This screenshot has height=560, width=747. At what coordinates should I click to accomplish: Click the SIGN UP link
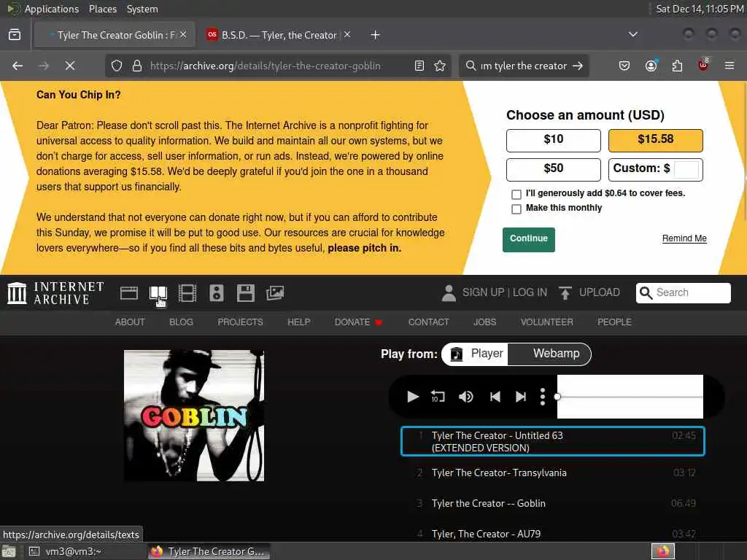click(x=483, y=292)
